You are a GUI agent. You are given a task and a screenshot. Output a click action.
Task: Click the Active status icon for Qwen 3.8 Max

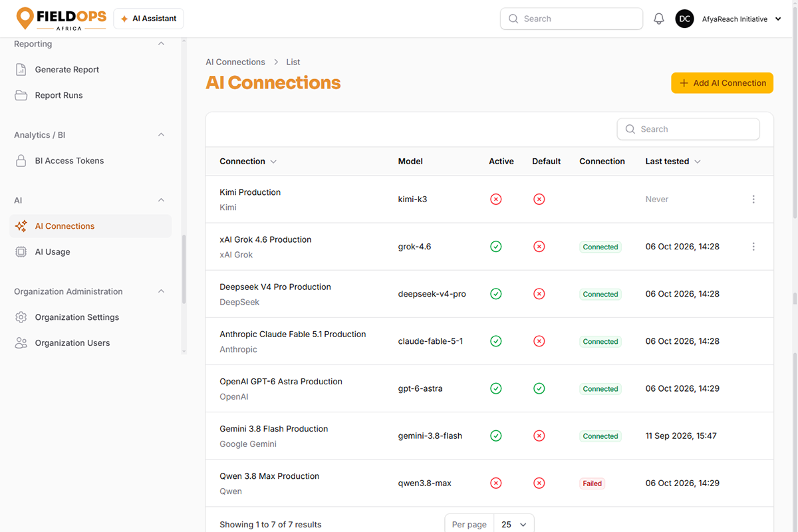pos(495,483)
